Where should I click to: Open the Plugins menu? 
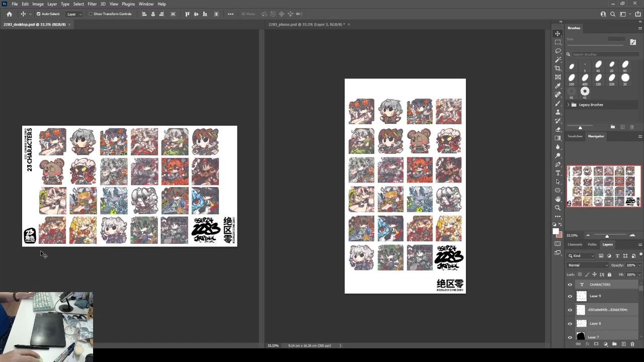[128, 4]
